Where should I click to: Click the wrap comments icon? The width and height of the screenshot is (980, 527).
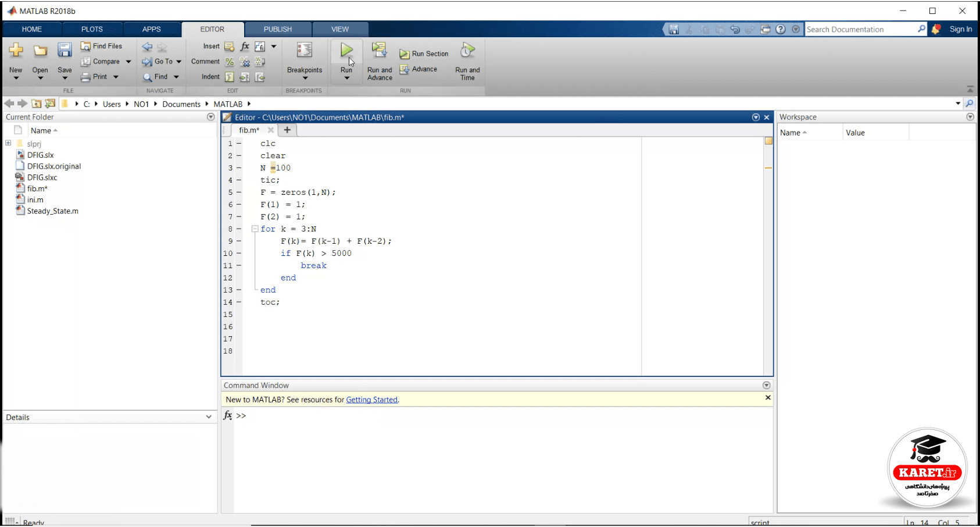pyautogui.click(x=260, y=62)
